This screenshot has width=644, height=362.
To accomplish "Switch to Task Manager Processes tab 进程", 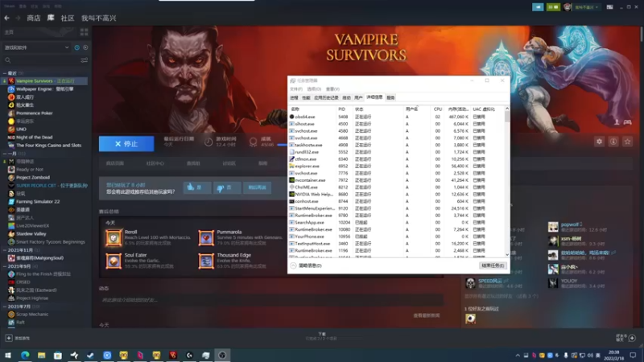I will coord(294,97).
